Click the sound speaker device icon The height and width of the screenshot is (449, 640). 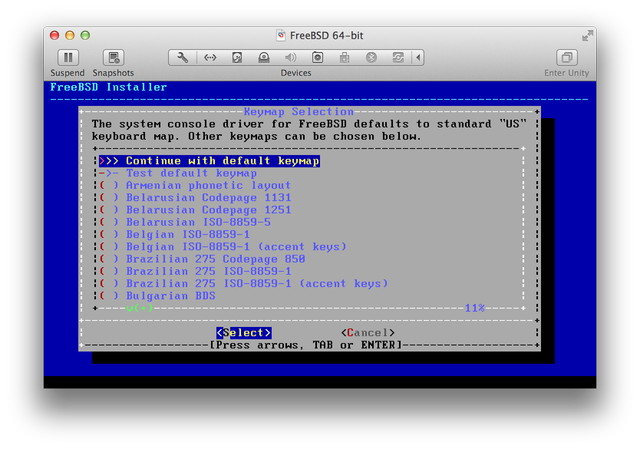point(290,58)
